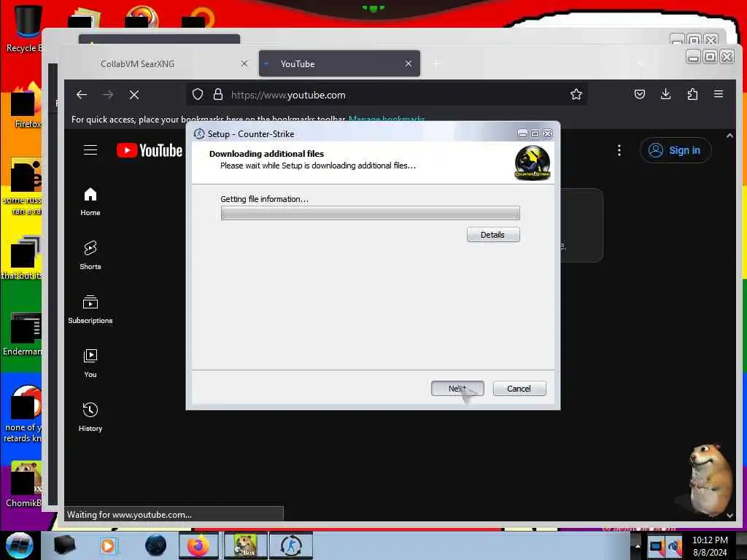Minimize the Counter-Strike setup window
This screenshot has width=747, height=560.
coord(522,134)
